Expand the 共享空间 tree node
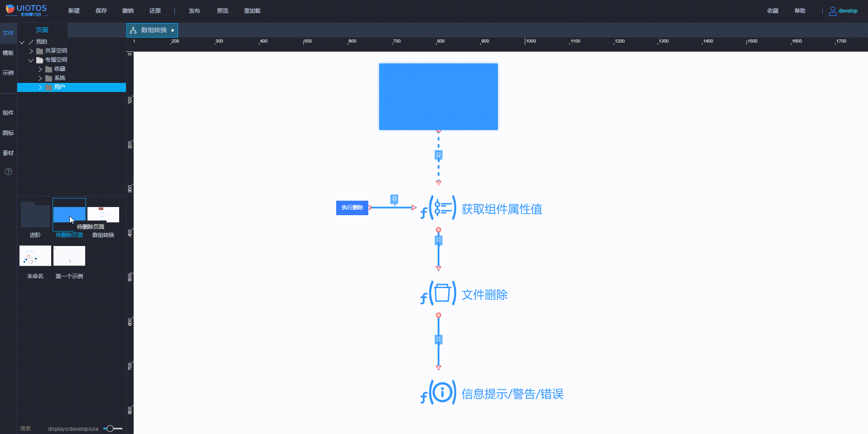Image resolution: width=868 pixels, height=434 pixels. pyautogui.click(x=31, y=51)
